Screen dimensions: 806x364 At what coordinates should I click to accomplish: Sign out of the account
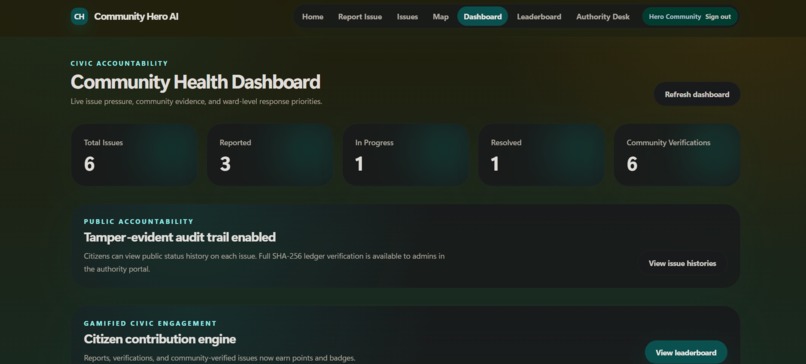click(718, 16)
